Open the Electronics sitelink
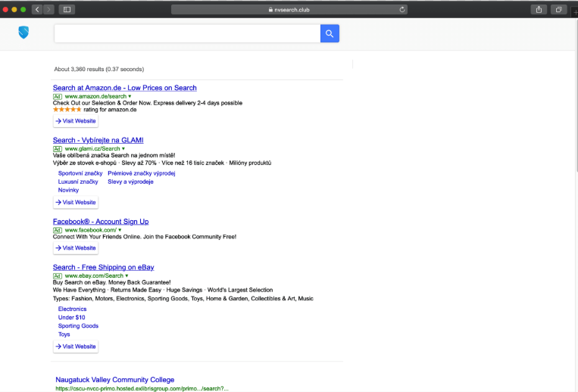Screen dimensions: 578x392 tap(72, 309)
